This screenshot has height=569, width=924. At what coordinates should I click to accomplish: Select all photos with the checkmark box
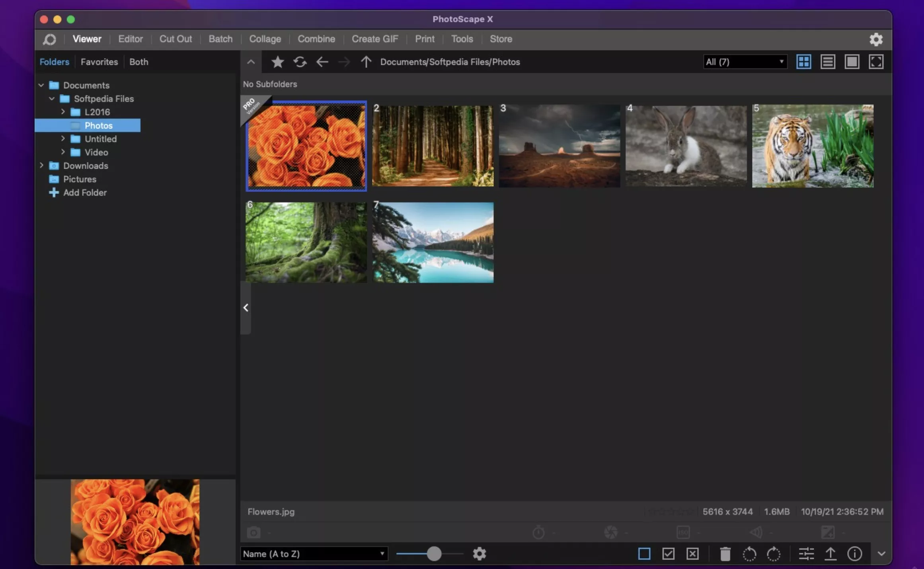(x=668, y=553)
